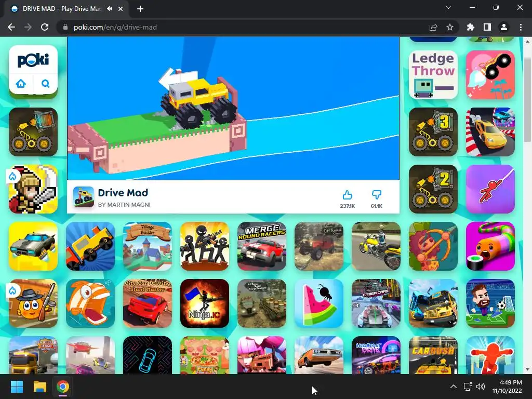This screenshot has width=532, height=399.
Task: Open the yellow school bus derby game
Action: [x=433, y=303]
